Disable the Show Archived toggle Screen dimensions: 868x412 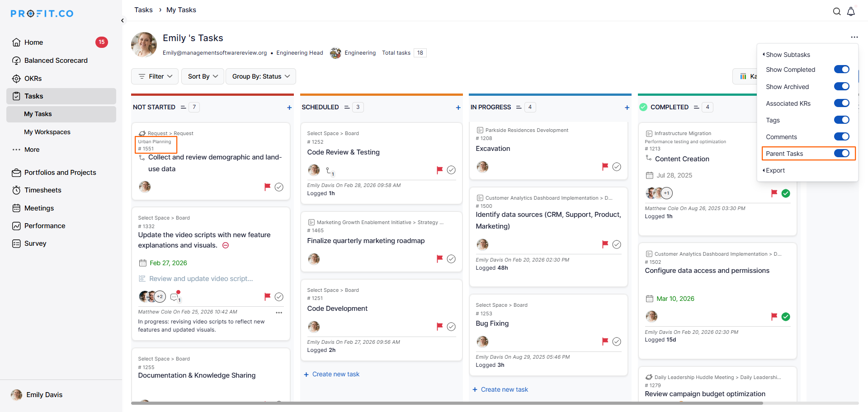(x=841, y=86)
